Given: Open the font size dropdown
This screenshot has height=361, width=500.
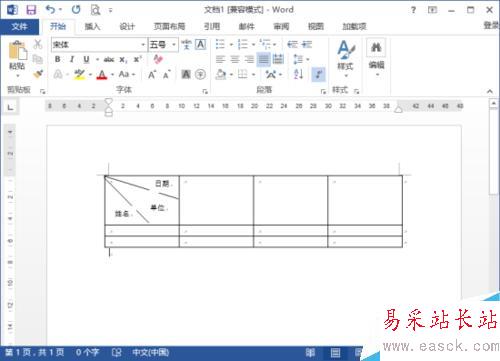Looking at the screenshot, I should pos(174,44).
